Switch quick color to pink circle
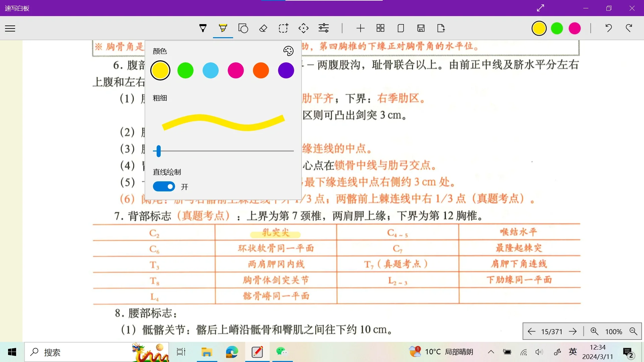This screenshot has width=644, height=362. click(x=574, y=28)
